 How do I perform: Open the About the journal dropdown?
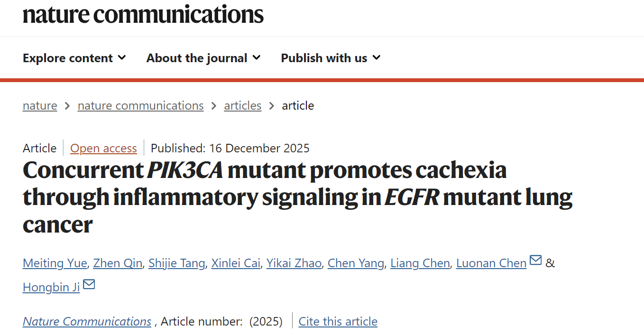(x=203, y=58)
